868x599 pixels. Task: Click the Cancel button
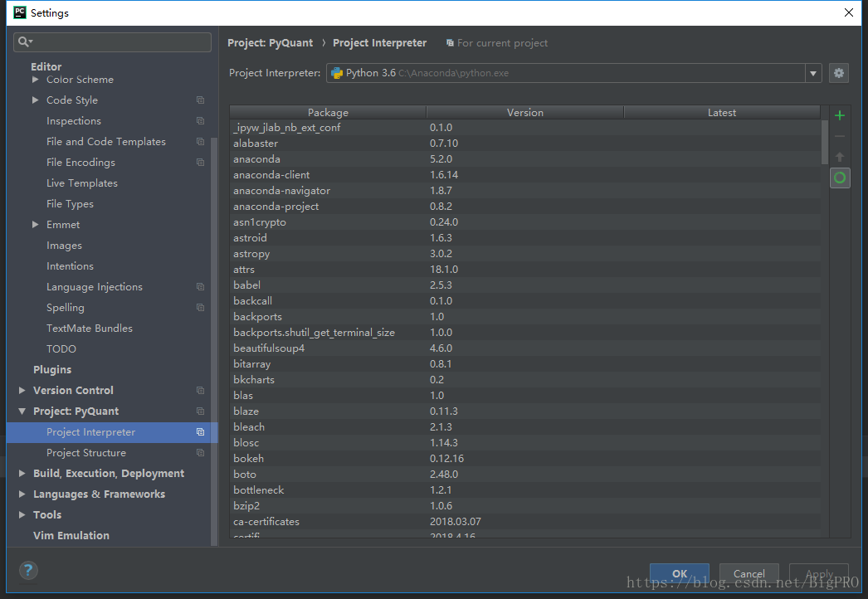[x=749, y=573]
